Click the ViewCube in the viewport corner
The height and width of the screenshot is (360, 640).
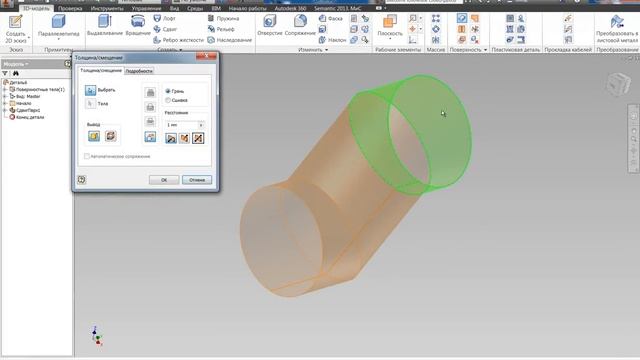[619, 84]
